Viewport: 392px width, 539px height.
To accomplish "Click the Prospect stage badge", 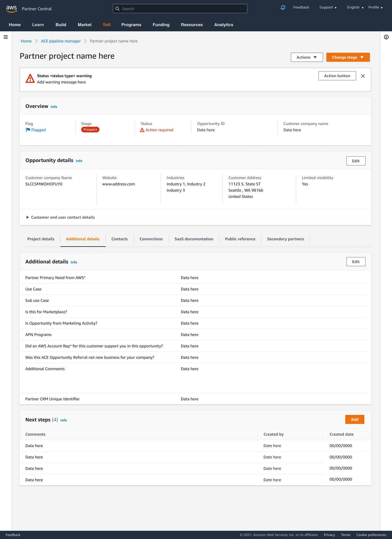I will [x=90, y=130].
